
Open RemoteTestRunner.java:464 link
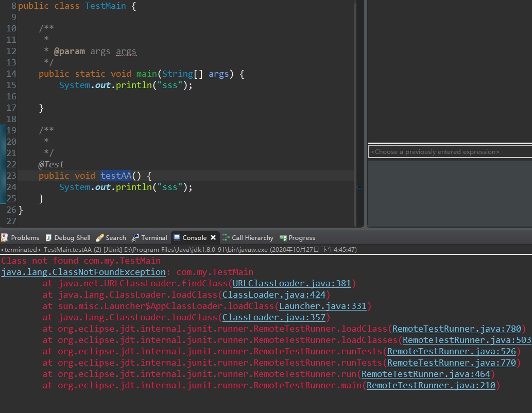point(425,374)
